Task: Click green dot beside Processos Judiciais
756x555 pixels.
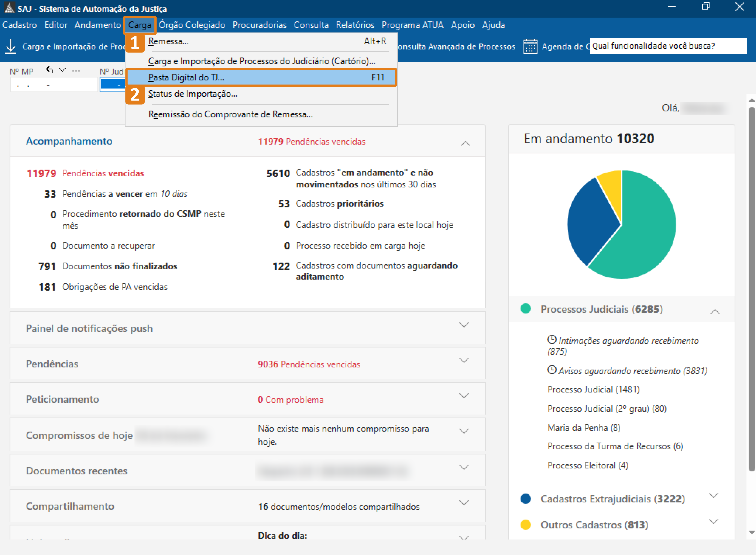Action: pyautogui.click(x=525, y=308)
